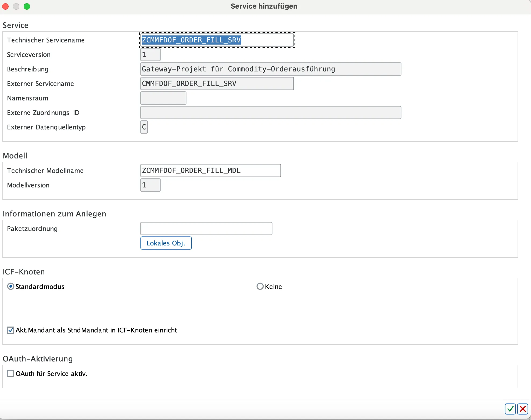Minimize window with gray macOS button

pyautogui.click(x=16, y=6)
